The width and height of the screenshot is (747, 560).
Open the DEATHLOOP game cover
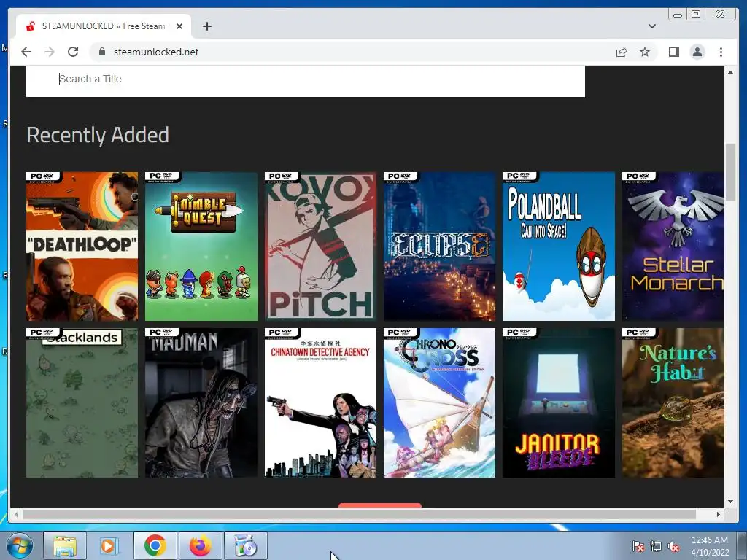click(x=82, y=246)
